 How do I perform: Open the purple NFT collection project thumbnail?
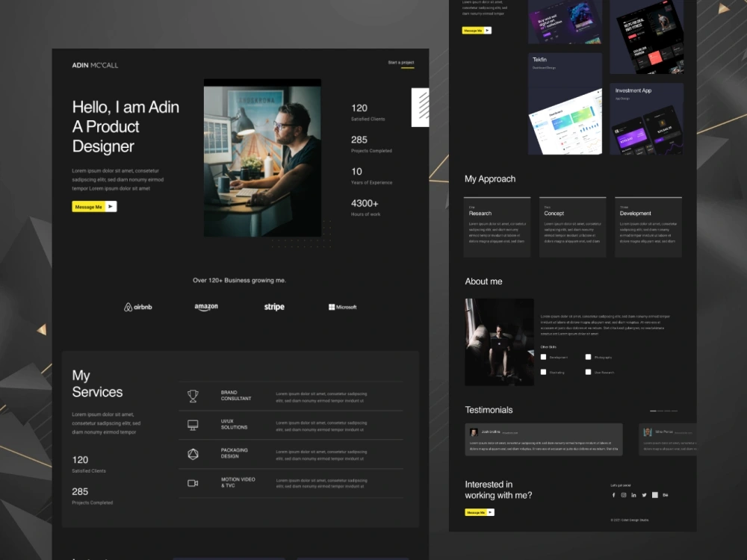point(565,22)
